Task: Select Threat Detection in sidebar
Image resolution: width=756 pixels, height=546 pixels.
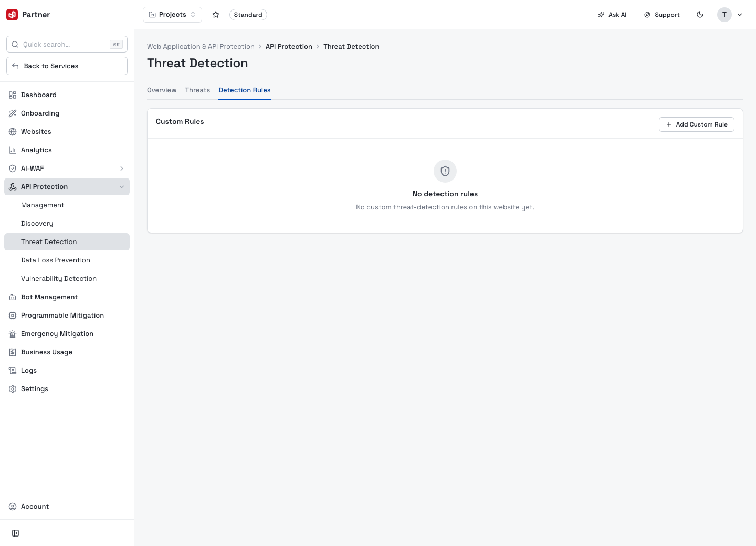Action: [67, 242]
